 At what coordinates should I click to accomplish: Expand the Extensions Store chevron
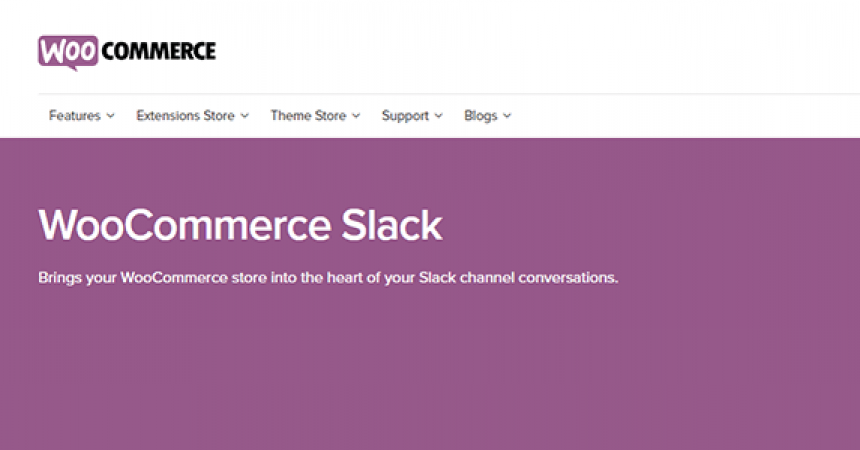click(245, 116)
